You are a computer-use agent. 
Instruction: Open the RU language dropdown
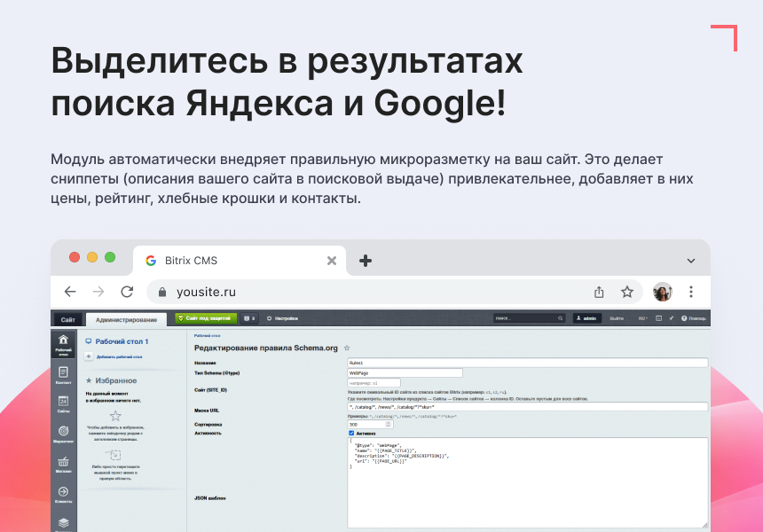point(643,318)
